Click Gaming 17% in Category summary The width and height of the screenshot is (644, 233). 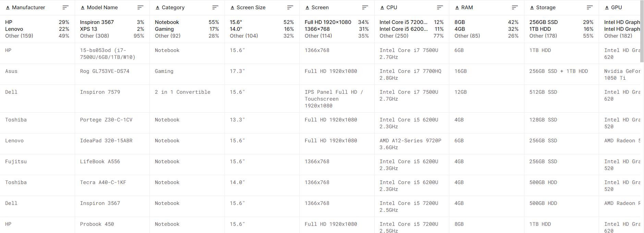(x=187, y=29)
